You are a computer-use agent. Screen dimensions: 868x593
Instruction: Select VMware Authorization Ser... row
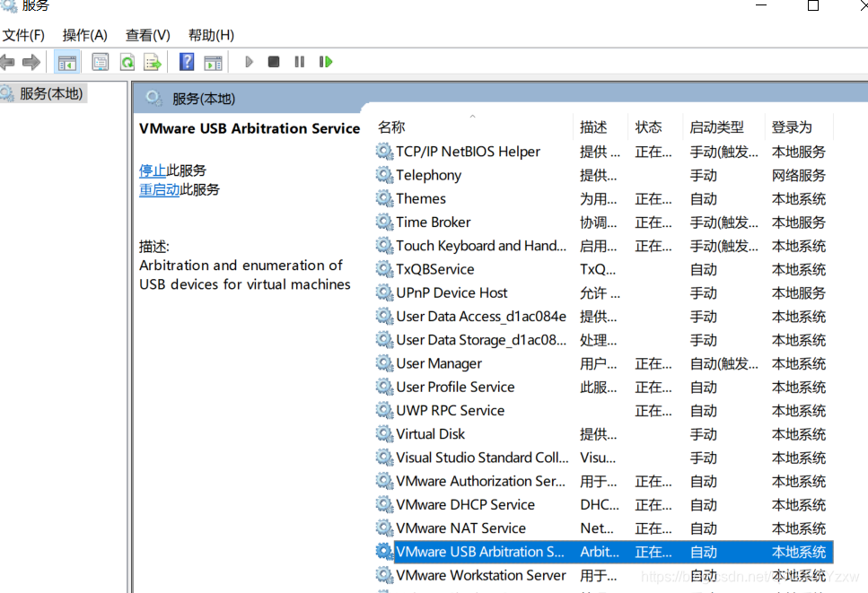[x=603, y=481]
